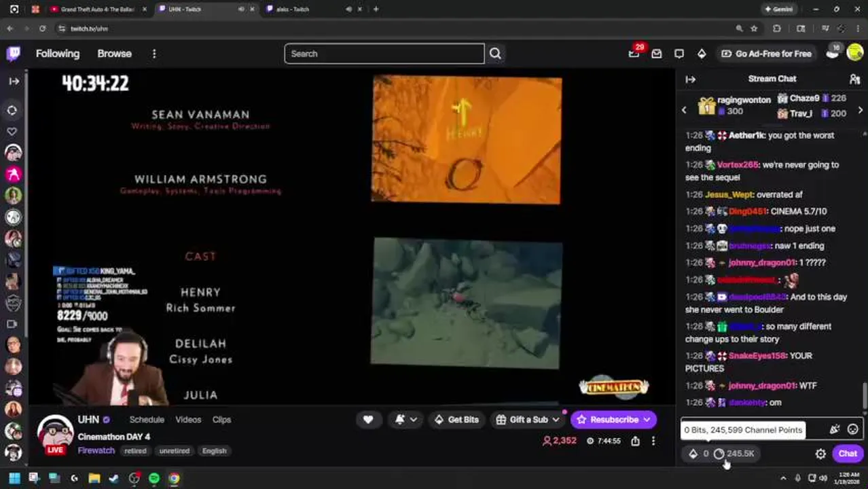
Task: Open the Twitch home logo
Action: [x=14, y=54]
